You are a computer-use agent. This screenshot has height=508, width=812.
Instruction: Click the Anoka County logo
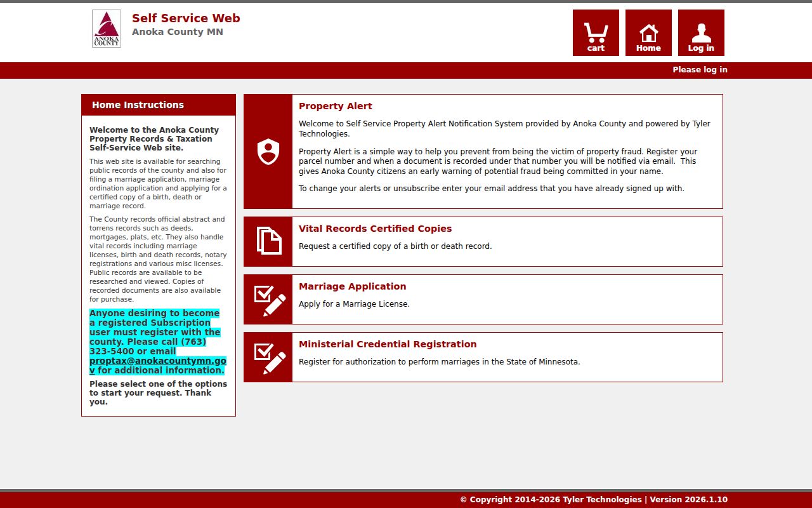[107, 29]
